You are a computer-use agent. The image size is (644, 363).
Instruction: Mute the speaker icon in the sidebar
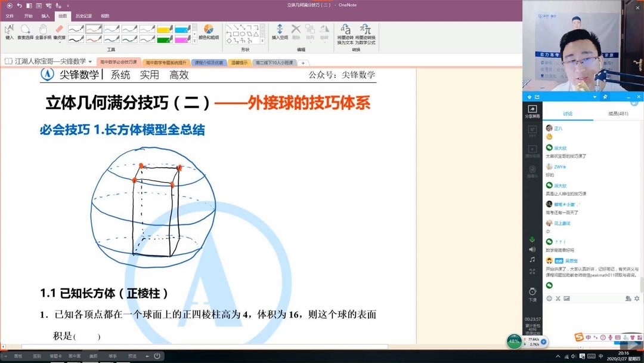[532, 250]
